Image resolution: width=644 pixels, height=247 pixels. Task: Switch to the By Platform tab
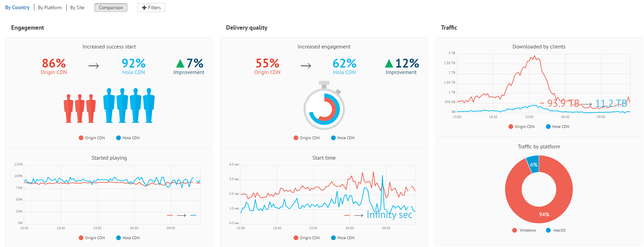(x=50, y=8)
